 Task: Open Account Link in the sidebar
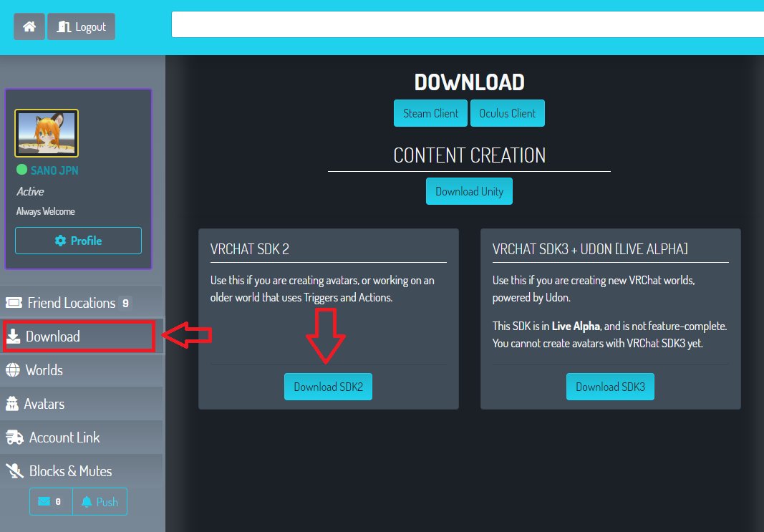[82, 437]
